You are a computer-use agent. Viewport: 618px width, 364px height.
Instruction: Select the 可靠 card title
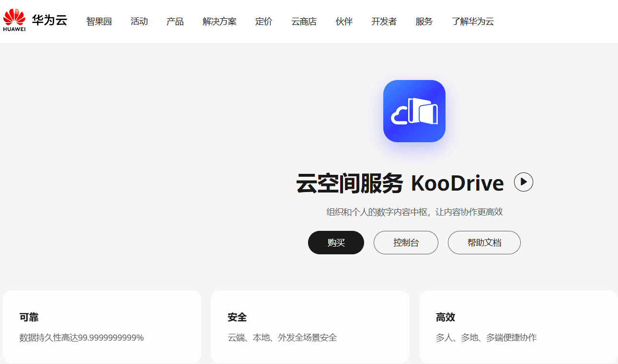(x=29, y=317)
